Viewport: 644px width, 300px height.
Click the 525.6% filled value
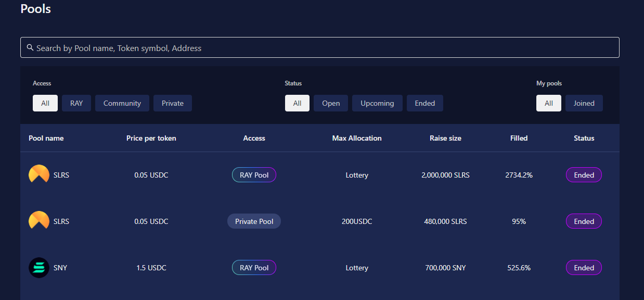click(x=519, y=268)
